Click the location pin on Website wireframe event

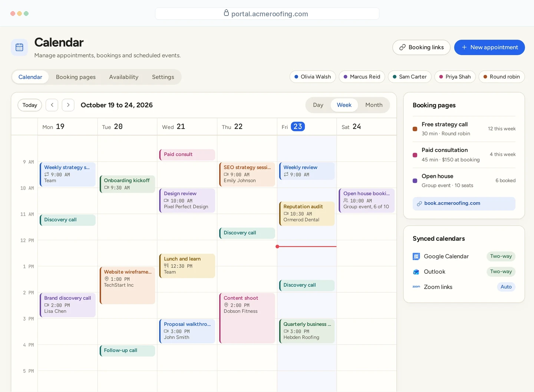tap(107, 279)
